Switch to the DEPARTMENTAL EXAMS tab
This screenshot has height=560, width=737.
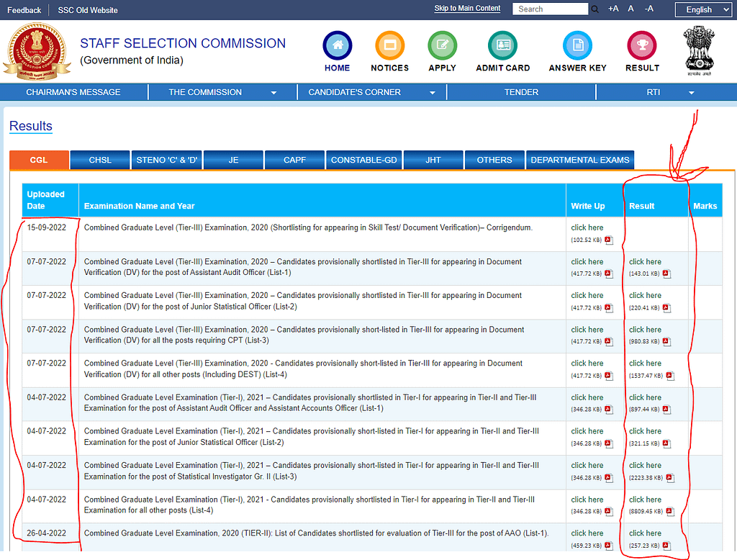[580, 160]
